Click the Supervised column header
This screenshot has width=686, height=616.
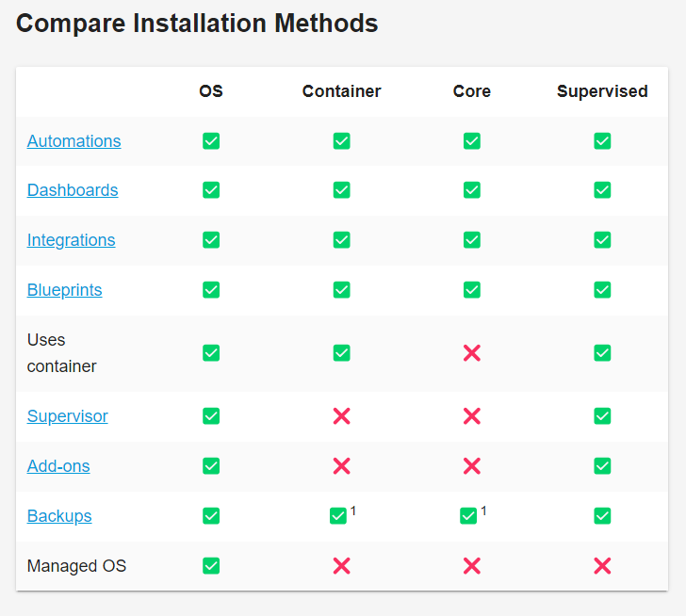(602, 91)
